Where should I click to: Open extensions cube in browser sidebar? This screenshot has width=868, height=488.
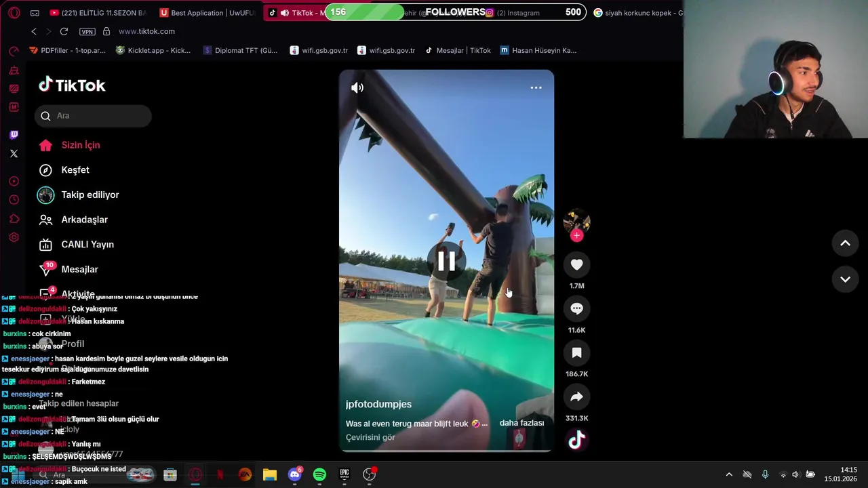pos(14,219)
